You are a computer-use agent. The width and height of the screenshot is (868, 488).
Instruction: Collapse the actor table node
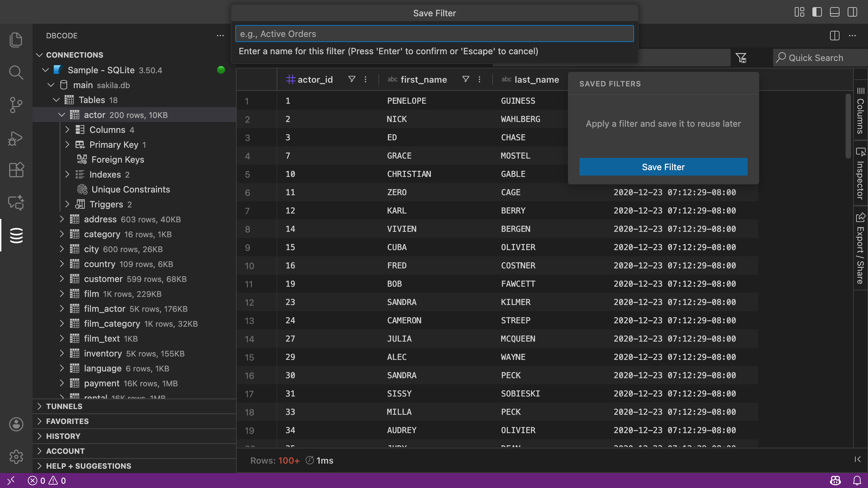pyautogui.click(x=62, y=115)
